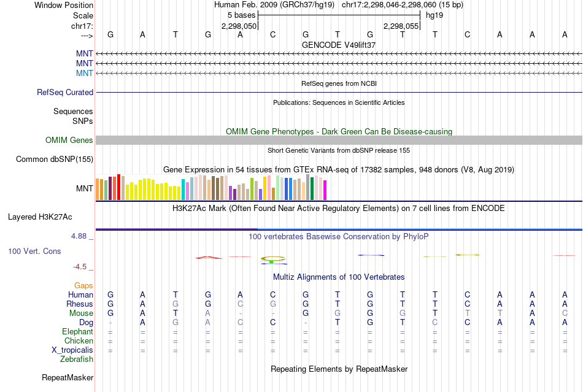Open the Multiz Alignments of 100 Vertebrates title
This screenshot has height=392, width=583.
339,277
